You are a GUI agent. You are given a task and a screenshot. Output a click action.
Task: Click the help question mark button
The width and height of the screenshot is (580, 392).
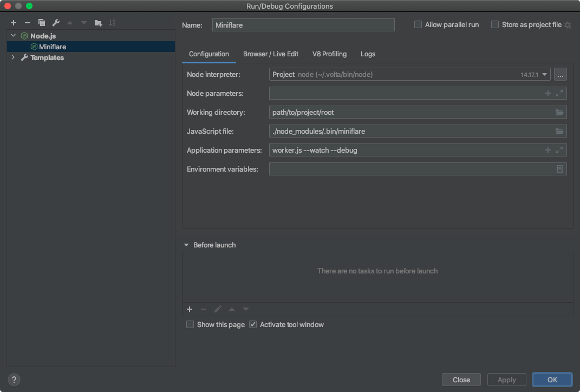pos(15,380)
